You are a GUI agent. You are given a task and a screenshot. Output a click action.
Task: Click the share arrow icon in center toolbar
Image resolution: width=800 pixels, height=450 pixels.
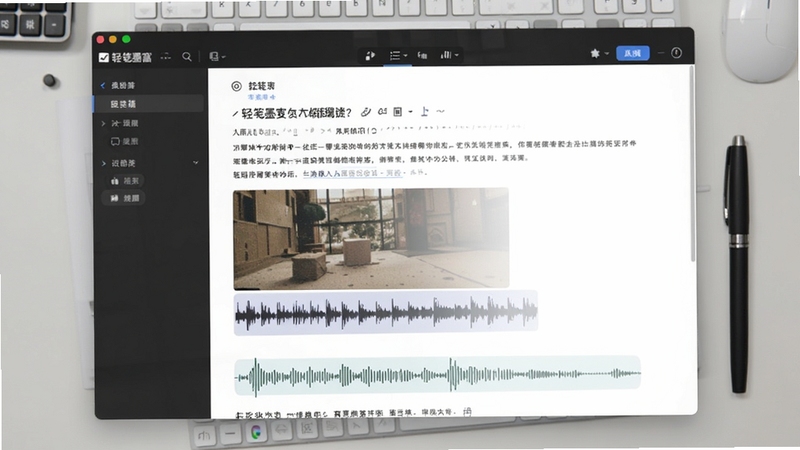[370, 55]
